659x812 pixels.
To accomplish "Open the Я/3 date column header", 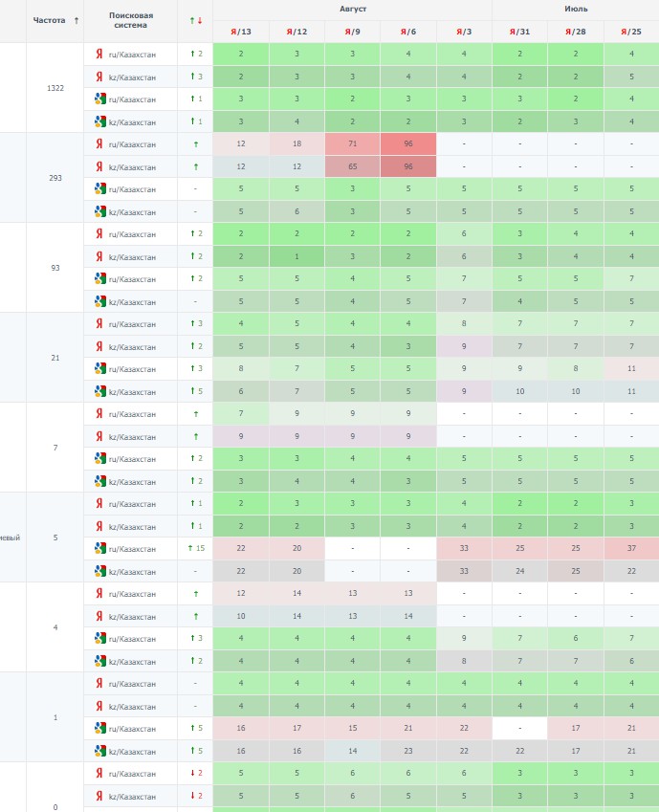I will pos(464,32).
